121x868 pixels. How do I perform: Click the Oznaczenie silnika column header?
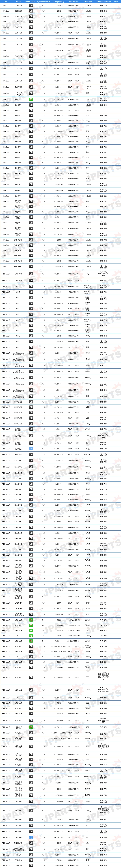click(x=103, y=2)
